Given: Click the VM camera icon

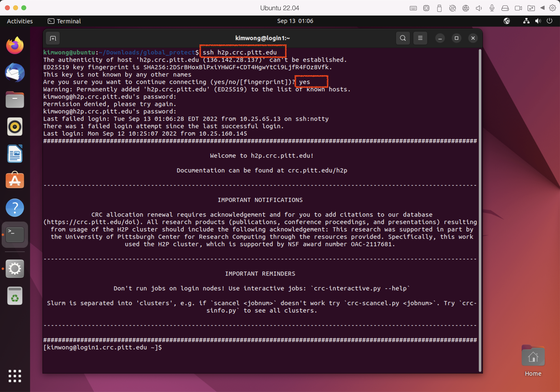Looking at the screenshot, I should tap(518, 8).
